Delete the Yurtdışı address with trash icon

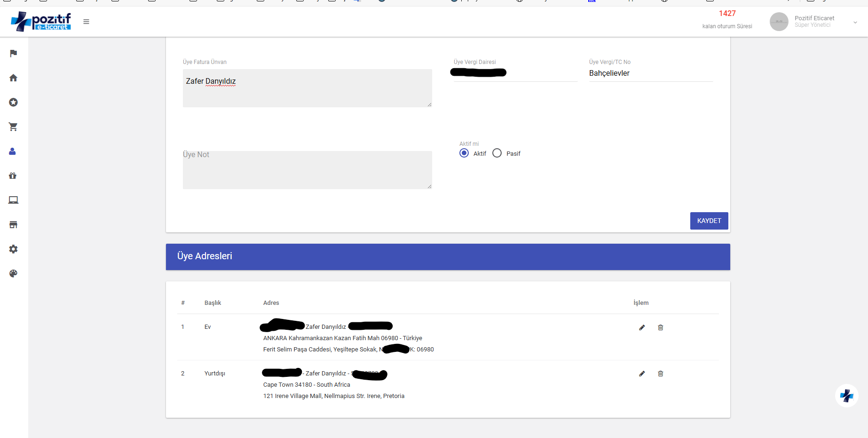coord(660,374)
